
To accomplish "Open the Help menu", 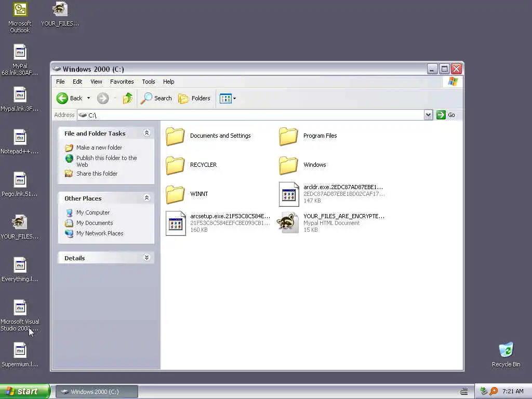I will (168, 82).
